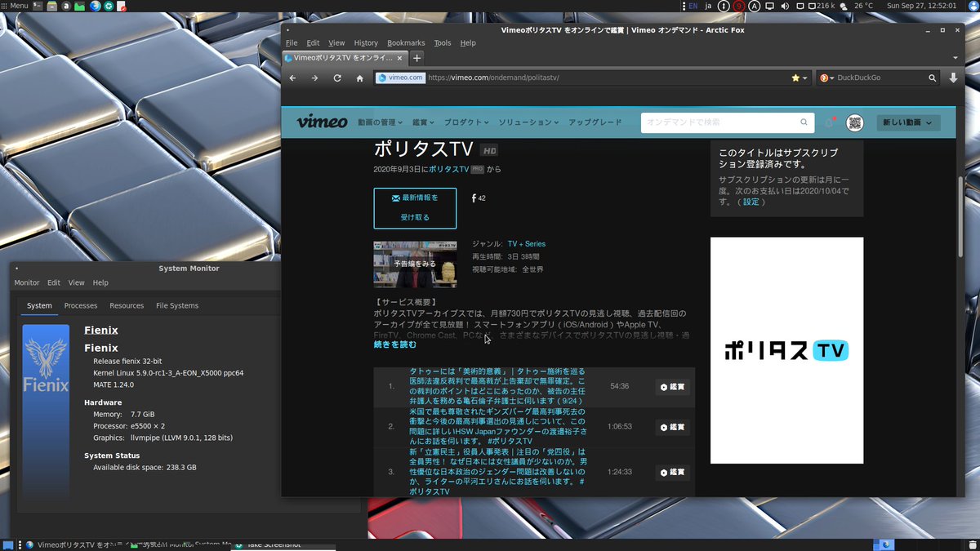Viewport: 980px width, 551px height.
Task: Click 鑑賞 button for episode 3 (1:24:33)
Action: click(673, 472)
